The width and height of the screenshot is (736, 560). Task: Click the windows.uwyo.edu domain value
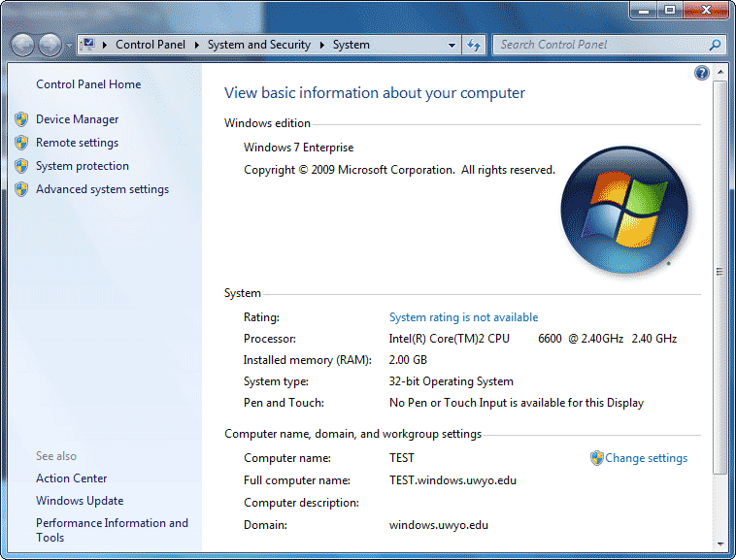(x=439, y=525)
